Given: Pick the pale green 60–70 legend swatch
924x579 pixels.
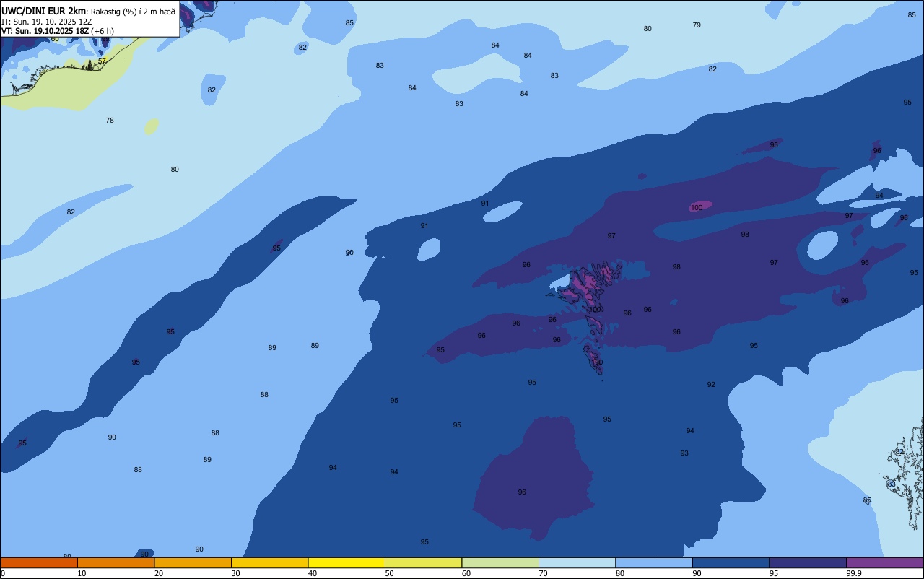Looking at the screenshot, I should (x=500, y=562).
